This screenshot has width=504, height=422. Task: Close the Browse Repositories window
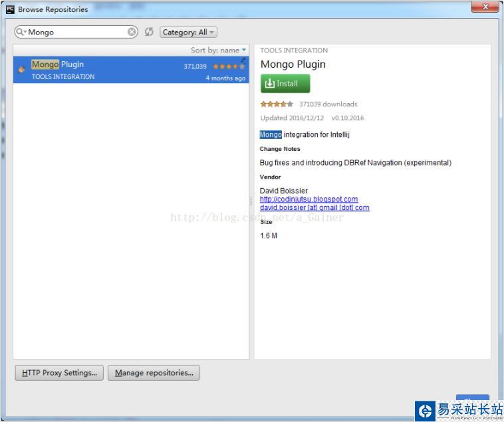click(485, 7)
